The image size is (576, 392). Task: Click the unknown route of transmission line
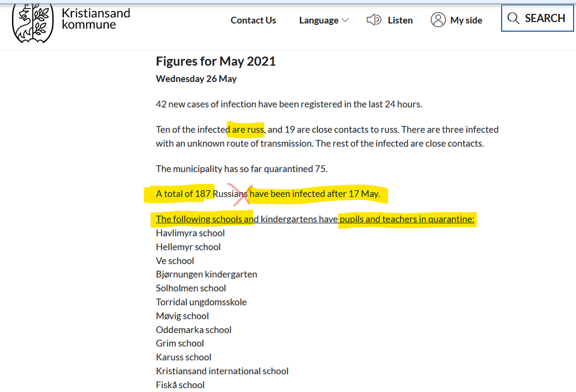[x=320, y=143]
